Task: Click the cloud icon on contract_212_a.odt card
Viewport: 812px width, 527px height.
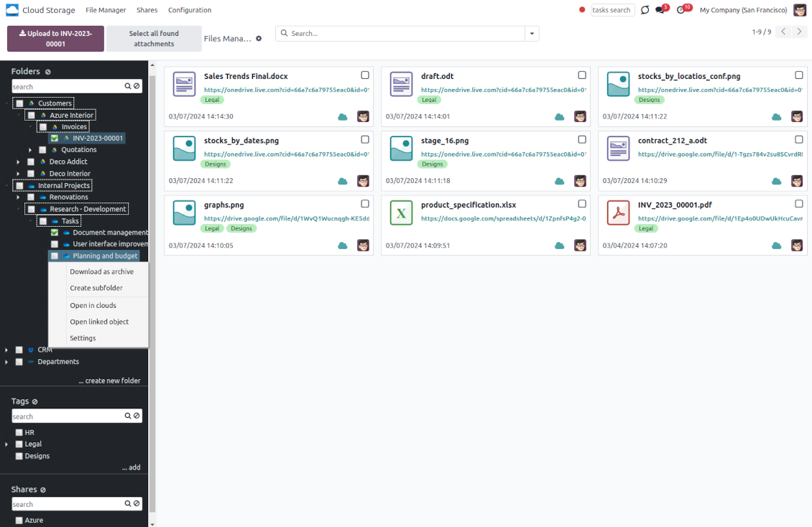Action: point(777,181)
